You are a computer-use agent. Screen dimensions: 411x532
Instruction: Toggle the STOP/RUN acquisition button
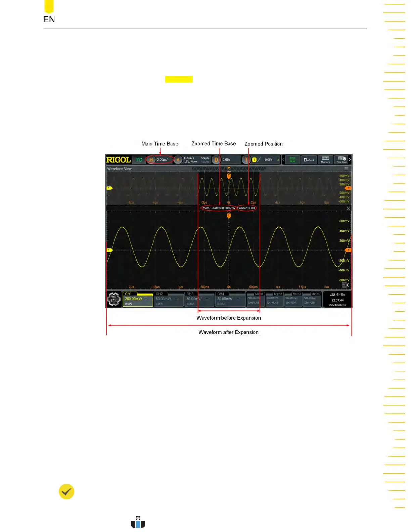click(x=292, y=160)
